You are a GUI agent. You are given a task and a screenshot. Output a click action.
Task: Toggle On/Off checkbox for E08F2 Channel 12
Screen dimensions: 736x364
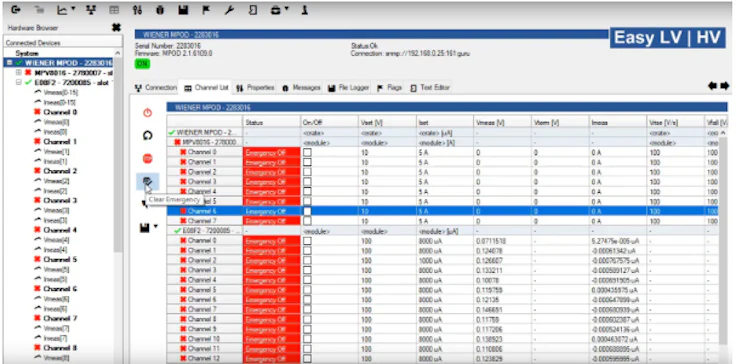tap(307, 358)
